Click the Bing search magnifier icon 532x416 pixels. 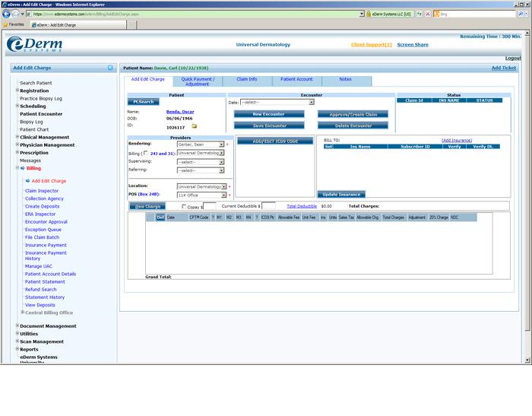[x=521, y=14]
